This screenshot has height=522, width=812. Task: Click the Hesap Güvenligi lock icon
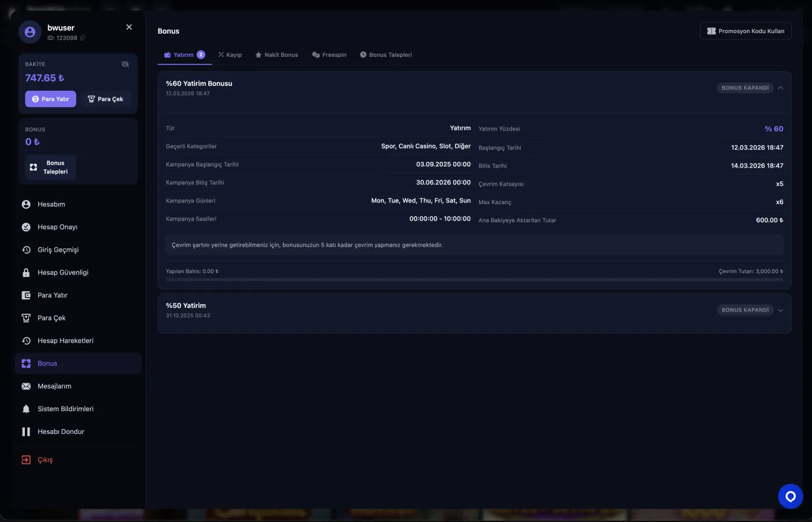[26, 273]
